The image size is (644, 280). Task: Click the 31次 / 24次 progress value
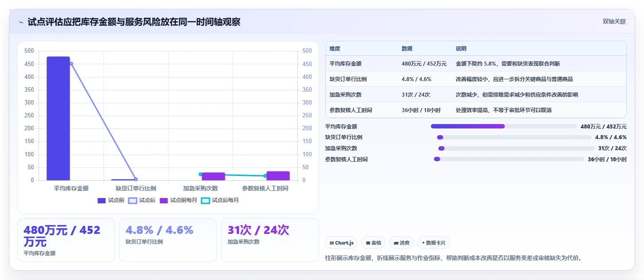pos(613,148)
